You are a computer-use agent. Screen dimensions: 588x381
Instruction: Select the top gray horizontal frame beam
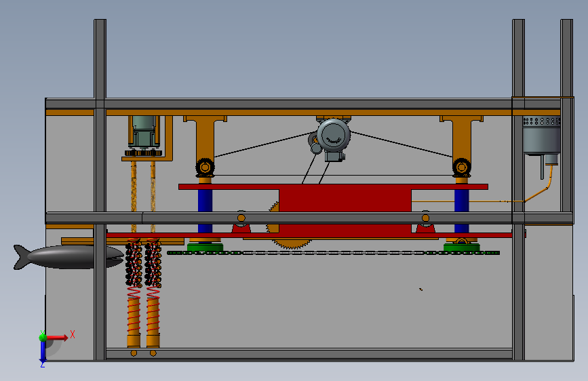(304, 104)
